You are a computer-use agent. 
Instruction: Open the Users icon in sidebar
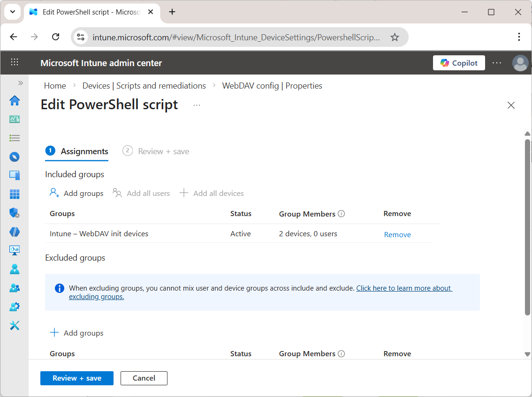tap(14, 269)
